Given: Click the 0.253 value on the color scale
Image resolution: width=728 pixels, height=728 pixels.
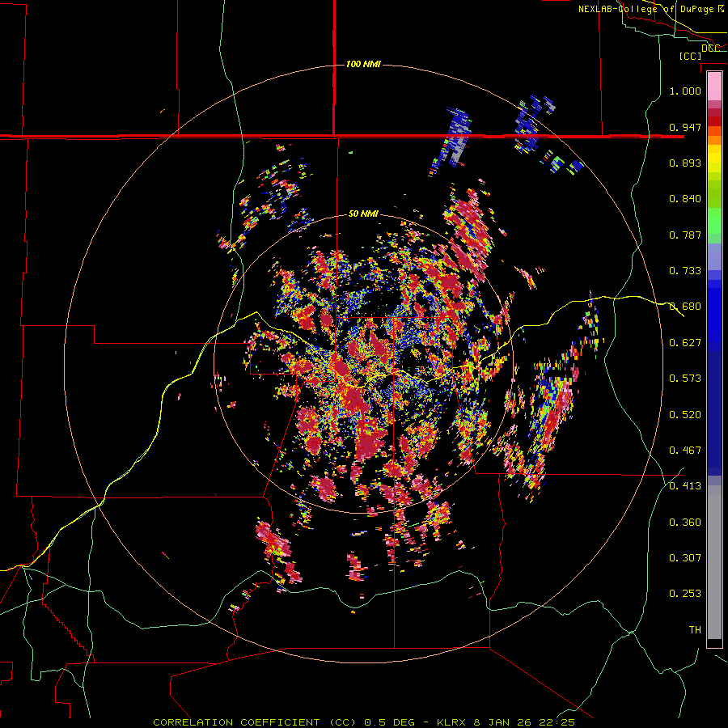Looking at the screenshot, I should [685, 594].
